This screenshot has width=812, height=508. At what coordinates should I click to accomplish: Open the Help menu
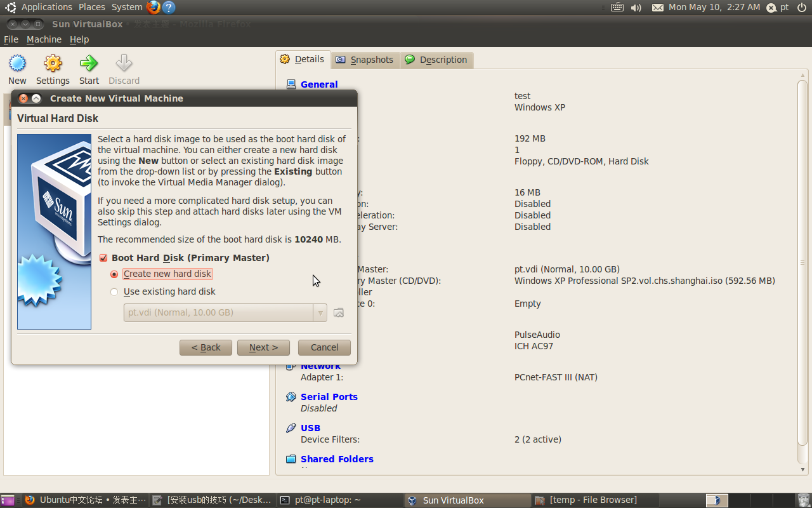click(x=79, y=39)
